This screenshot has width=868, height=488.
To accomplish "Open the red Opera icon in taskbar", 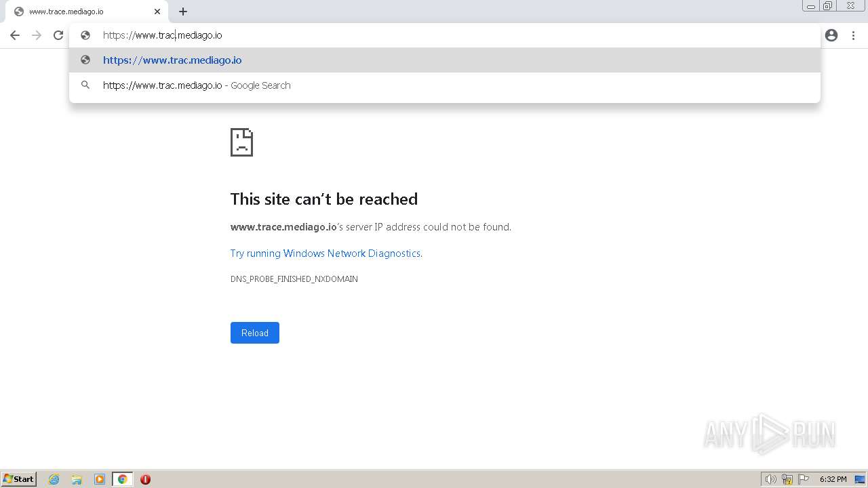I will (145, 479).
